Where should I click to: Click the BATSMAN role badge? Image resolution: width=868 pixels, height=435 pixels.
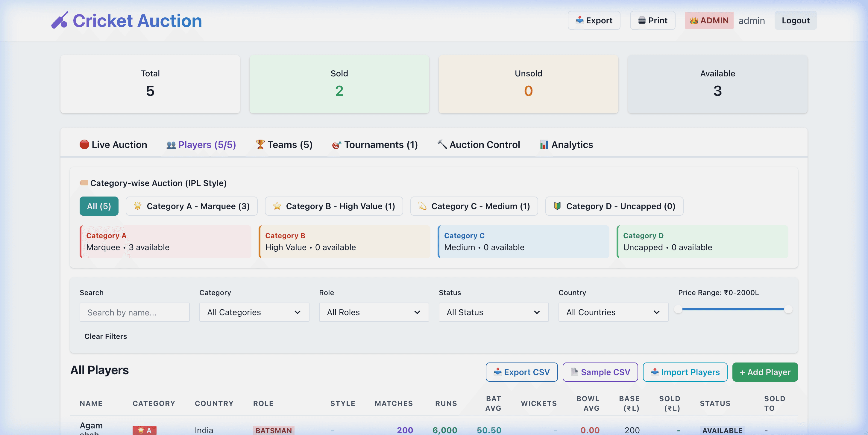[274, 430]
